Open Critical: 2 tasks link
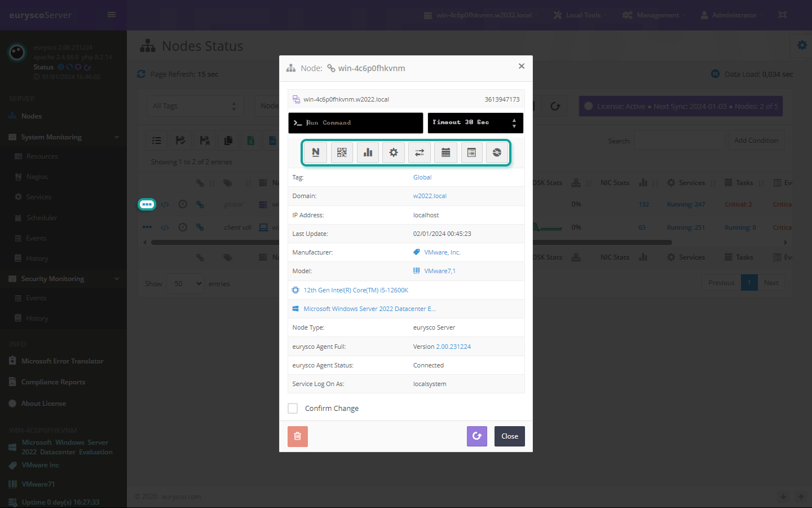The height and width of the screenshot is (508, 812). click(738, 204)
